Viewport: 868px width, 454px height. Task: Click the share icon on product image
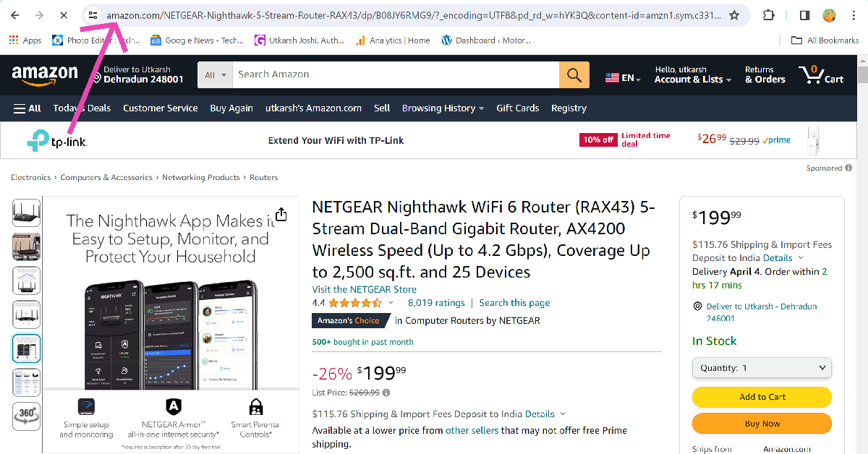click(x=281, y=215)
